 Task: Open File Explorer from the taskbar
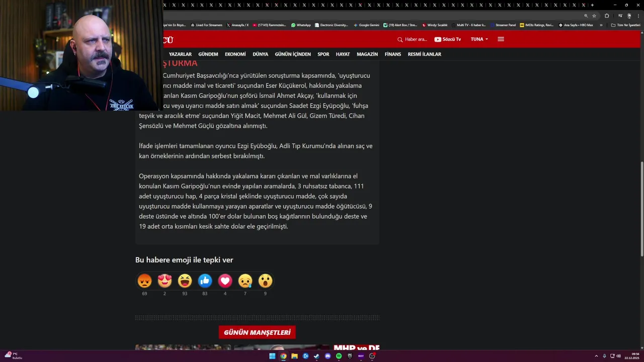pos(294,356)
